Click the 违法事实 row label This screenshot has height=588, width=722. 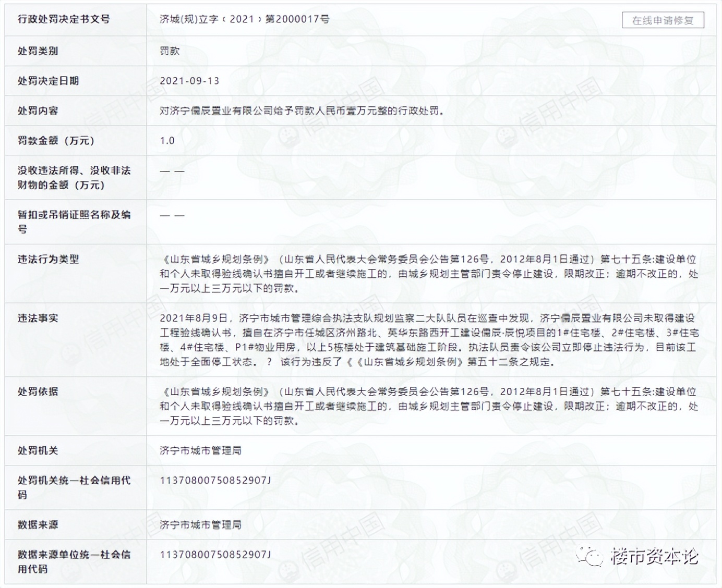38,318
